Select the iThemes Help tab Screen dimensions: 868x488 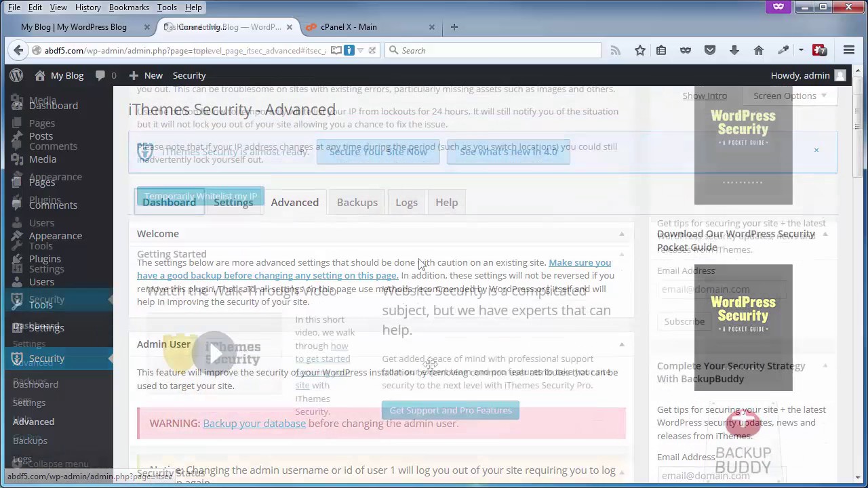[447, 202]
